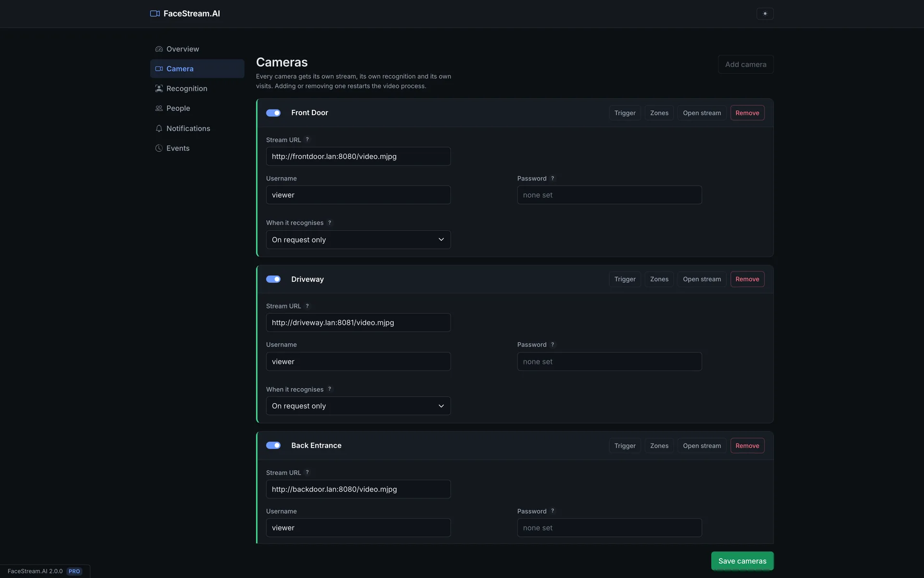Click the Front Door camera name
Viewport: 924px width, 578px height.
coord(309,113)
